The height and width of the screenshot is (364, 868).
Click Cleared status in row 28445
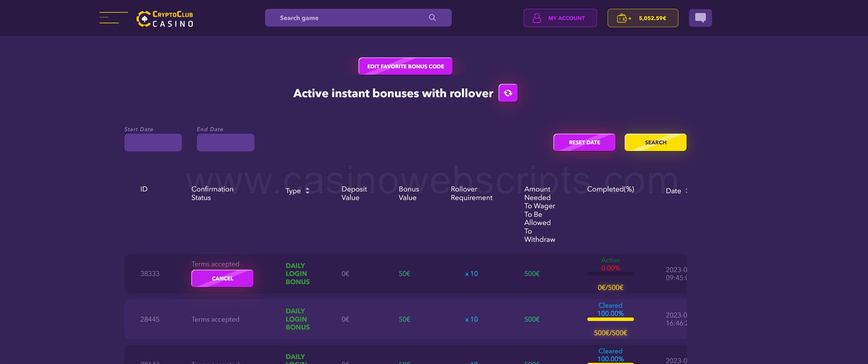pos(610,305)
